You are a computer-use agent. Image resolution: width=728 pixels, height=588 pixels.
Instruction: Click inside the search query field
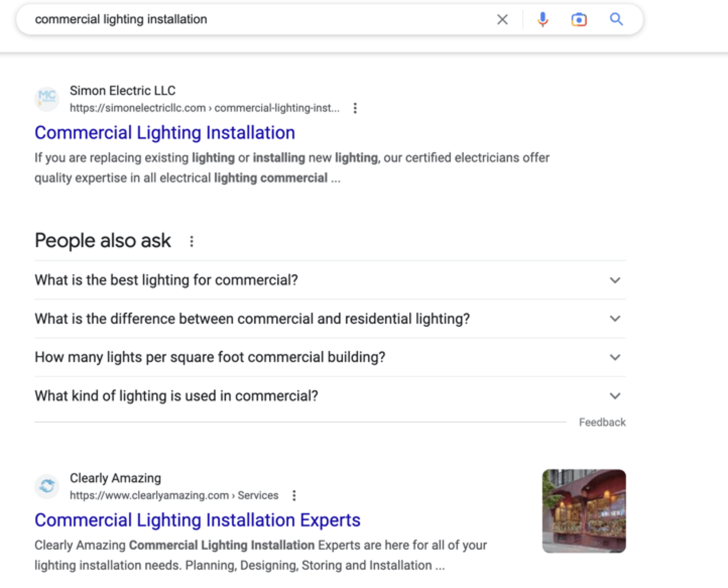pyautogui.click(x=202, y=19)
